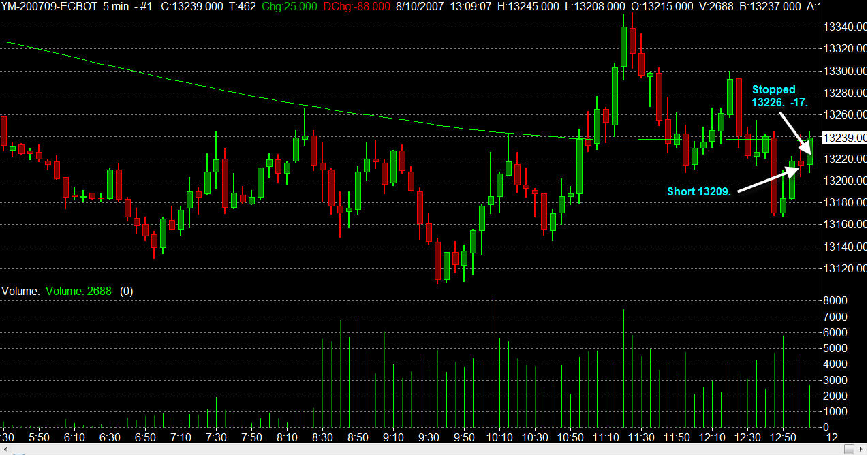Click the 8/10/2007 date in header
868x455 pixels.
tap(420, 6)
